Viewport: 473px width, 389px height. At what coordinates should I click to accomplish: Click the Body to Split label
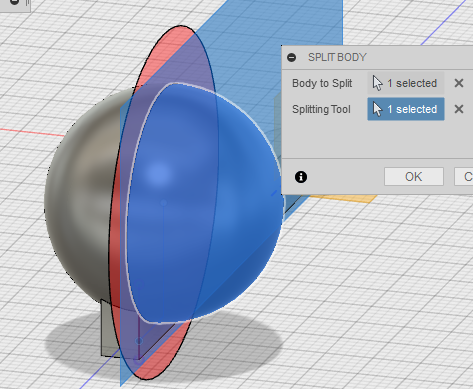[x=322, y=83]
